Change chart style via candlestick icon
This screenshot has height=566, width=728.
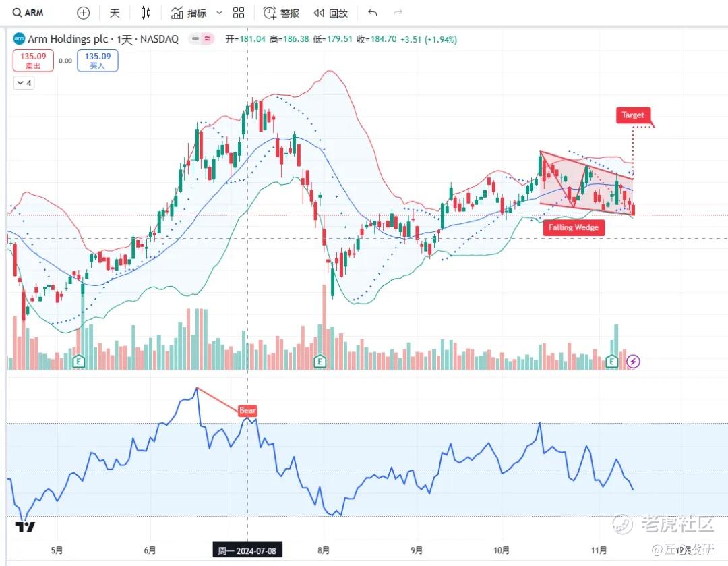tap(146, 13)
